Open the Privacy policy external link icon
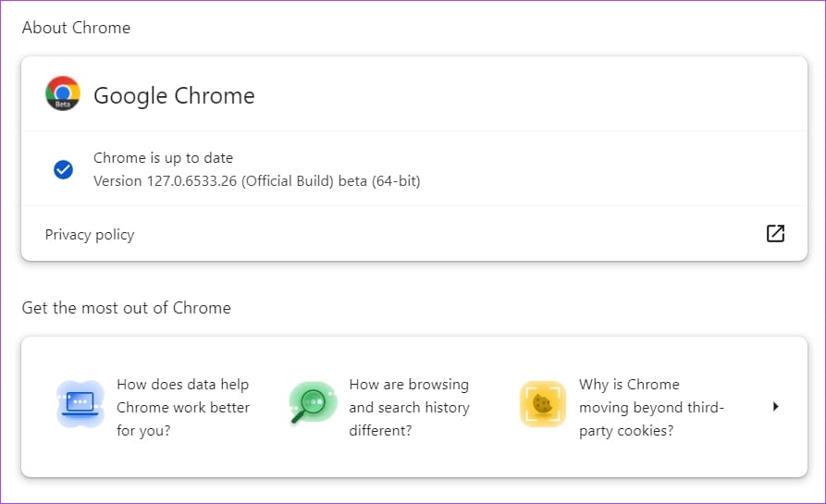The width and height of the screenshot is (826, 504). (x=775, y=233)
